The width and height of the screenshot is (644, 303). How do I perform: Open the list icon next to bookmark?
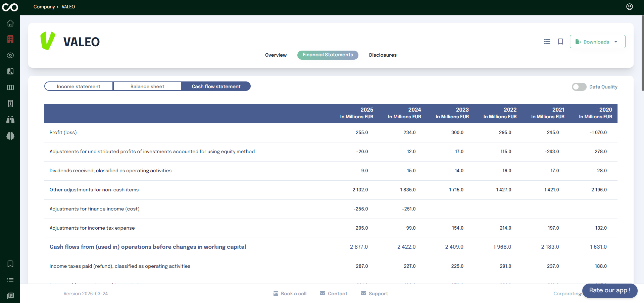547,42
